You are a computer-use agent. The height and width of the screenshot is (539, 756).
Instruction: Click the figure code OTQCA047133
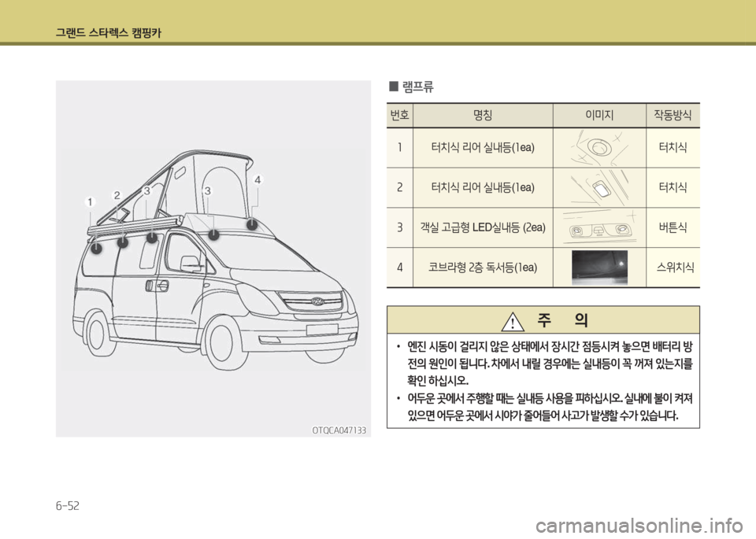(339, 430)
